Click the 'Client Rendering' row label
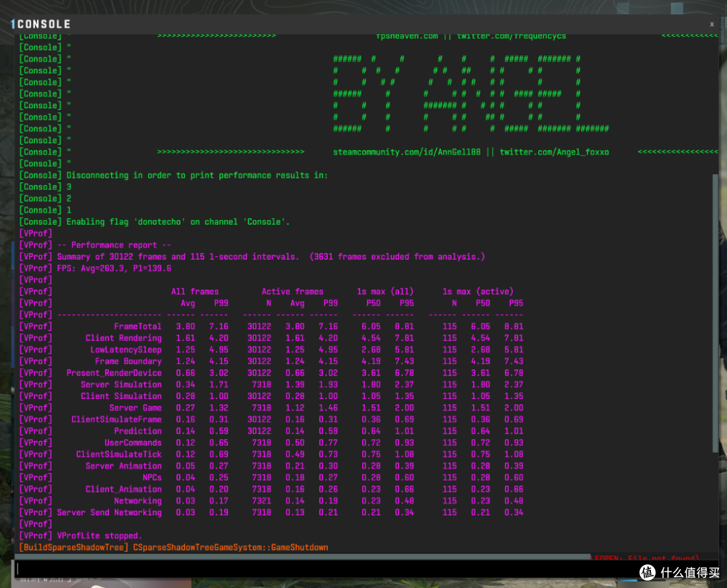 [123, 338]
